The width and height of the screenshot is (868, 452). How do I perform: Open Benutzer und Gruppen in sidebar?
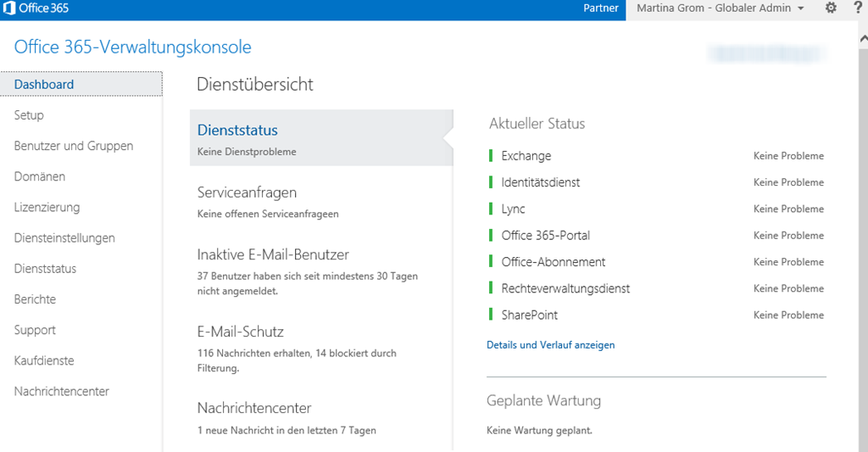click(x=74, y=146)
